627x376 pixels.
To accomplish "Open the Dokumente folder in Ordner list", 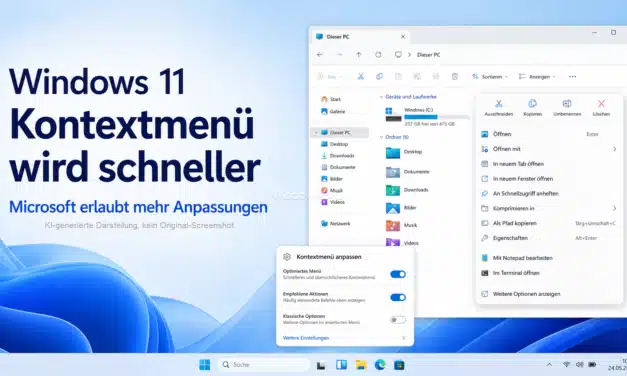I will click(x=407, y=172).
